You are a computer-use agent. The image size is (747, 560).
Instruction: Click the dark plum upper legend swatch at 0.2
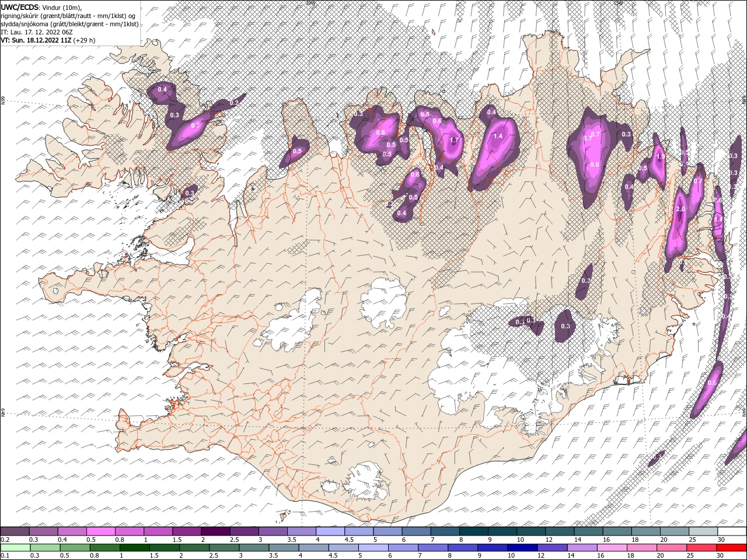(x=15, y=531)
